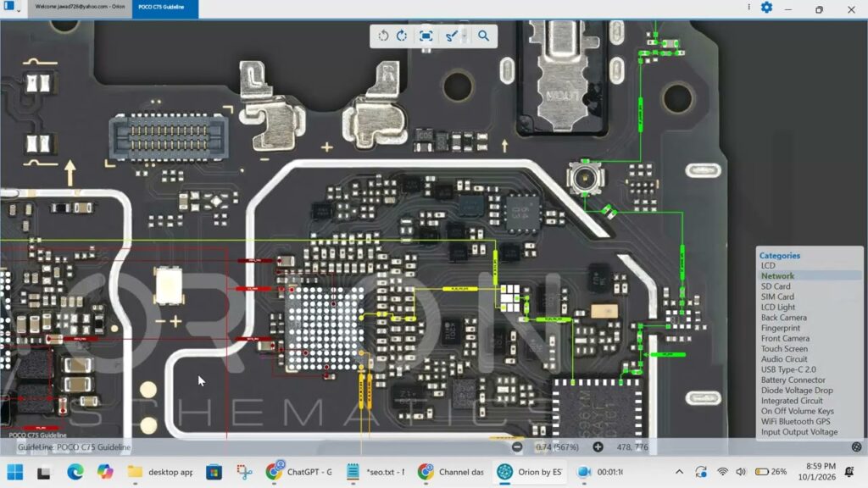Viewport: 868px width, 488px height.
Task: Click the Orion sidebar panel icon
Action: pos(8,6)
